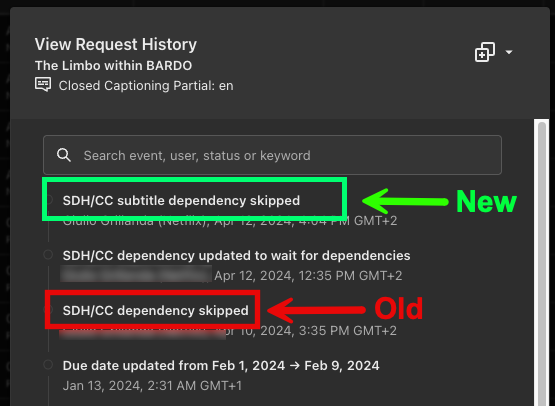
Task: Click the duplicate/add copy icon
Action: click(x=485, y=52)
